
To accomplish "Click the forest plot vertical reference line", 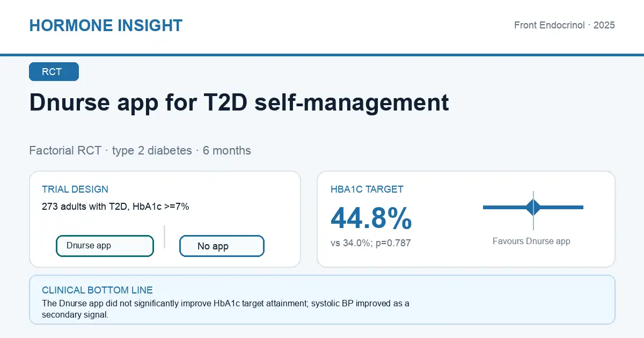I will point(533,210).
